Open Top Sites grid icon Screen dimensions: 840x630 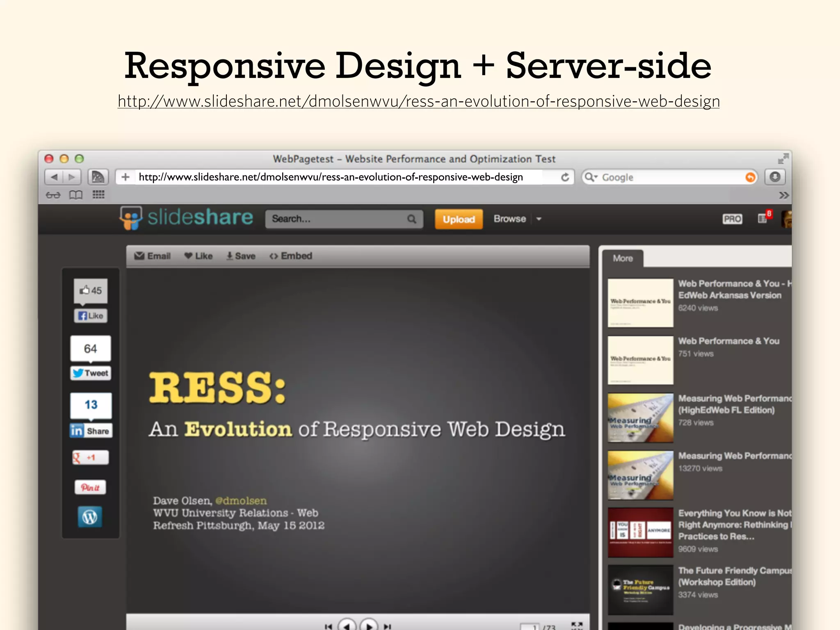[98, 195]
